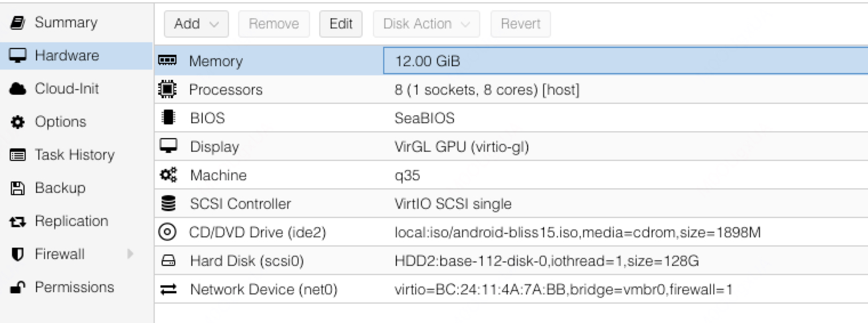The height and width of the screenshot is (323, 868).
Task: Click the SCSI Controller database icon
Action: tap(167, 203)
